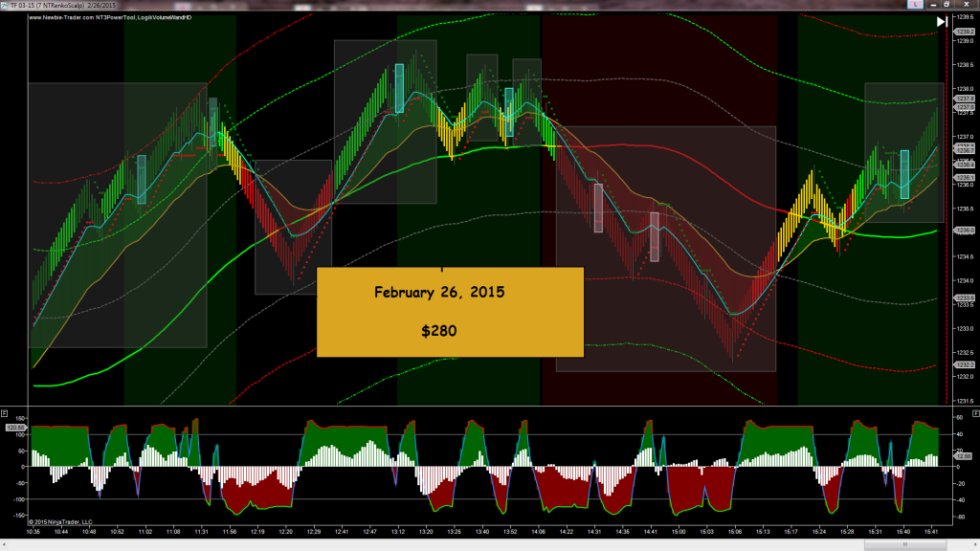Click the F icon left of the indicator panel
Image resolution: width=980 pixels, height=551 pixels.
click(x=5, y=413)
